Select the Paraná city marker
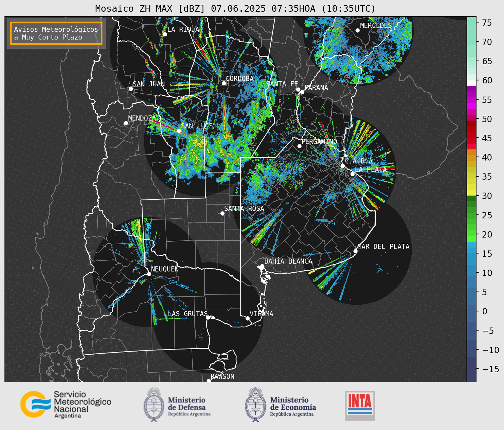Screen dimensions: 504x430 coord(302,92)
